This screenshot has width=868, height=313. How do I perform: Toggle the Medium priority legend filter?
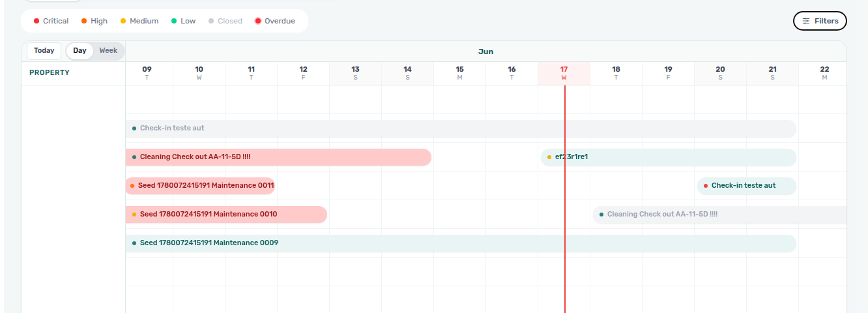tap(139, 21)
